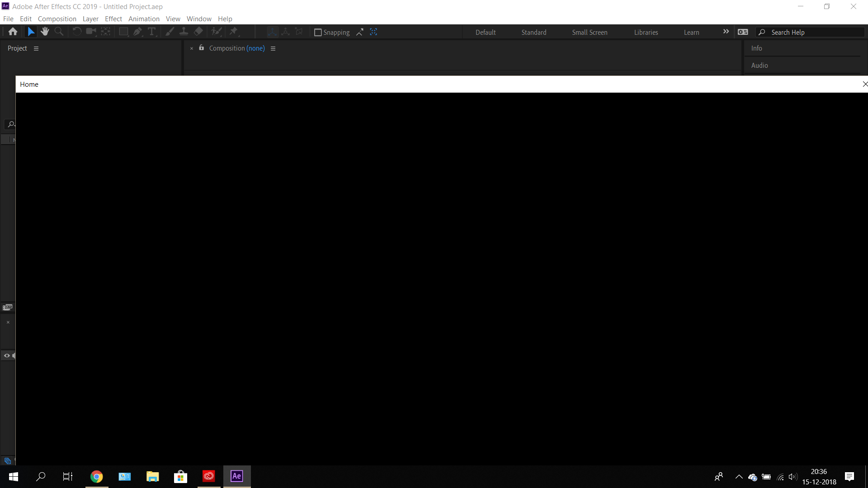Select the Type tool
868x488 pixels.
[152, 32]
